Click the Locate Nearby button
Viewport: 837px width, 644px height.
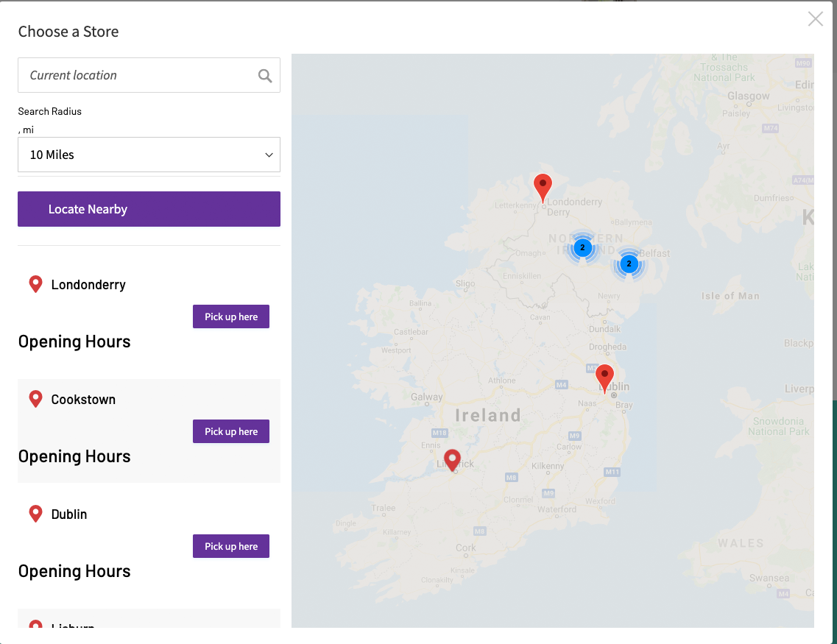pos(149,209)
